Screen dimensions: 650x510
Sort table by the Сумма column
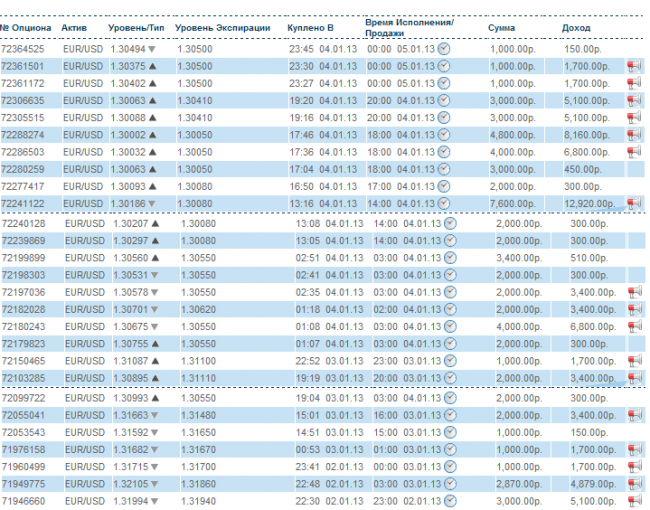[501, 27]
